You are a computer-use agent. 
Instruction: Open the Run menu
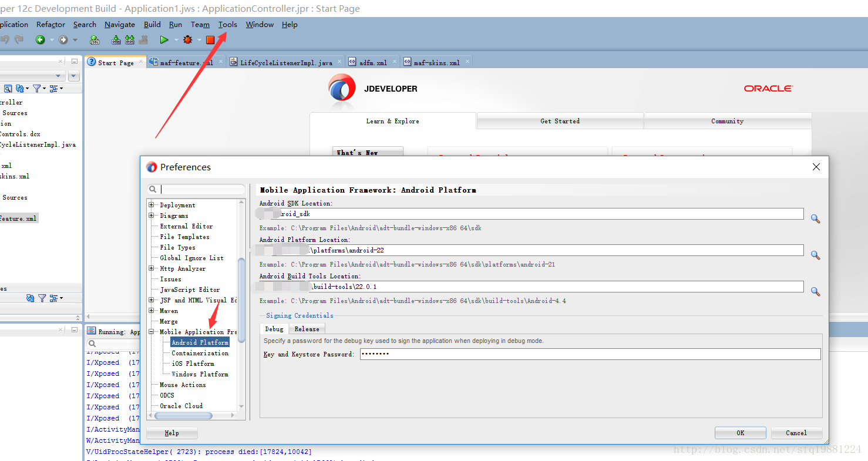[x=176, y=25]
